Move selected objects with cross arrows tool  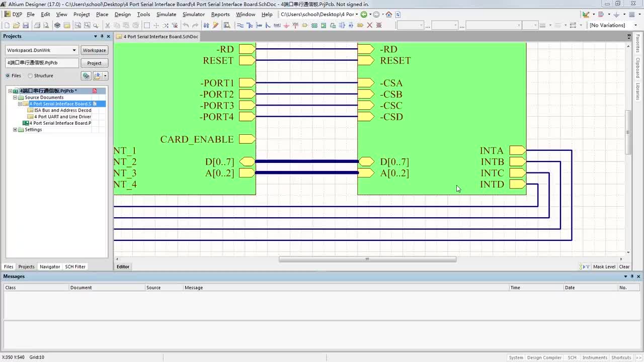click(156, 25)
